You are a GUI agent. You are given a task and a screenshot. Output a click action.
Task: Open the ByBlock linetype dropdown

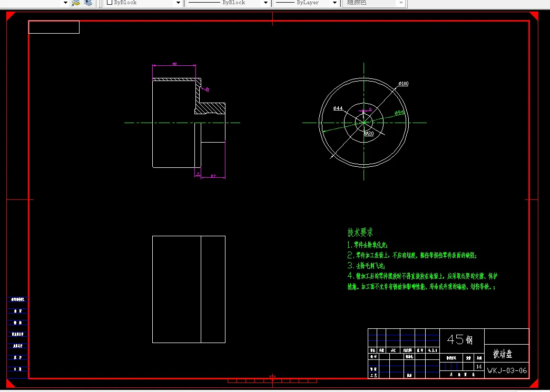click(266, 3)
